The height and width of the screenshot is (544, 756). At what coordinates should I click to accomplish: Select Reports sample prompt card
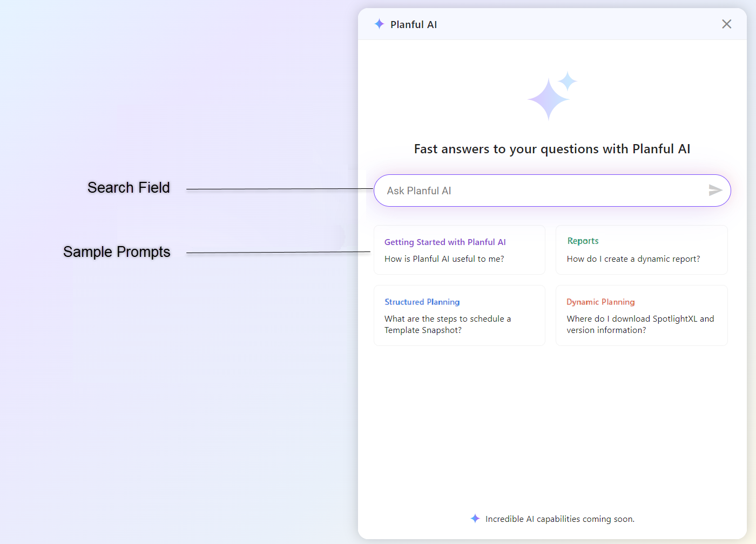tap(642, 250)
